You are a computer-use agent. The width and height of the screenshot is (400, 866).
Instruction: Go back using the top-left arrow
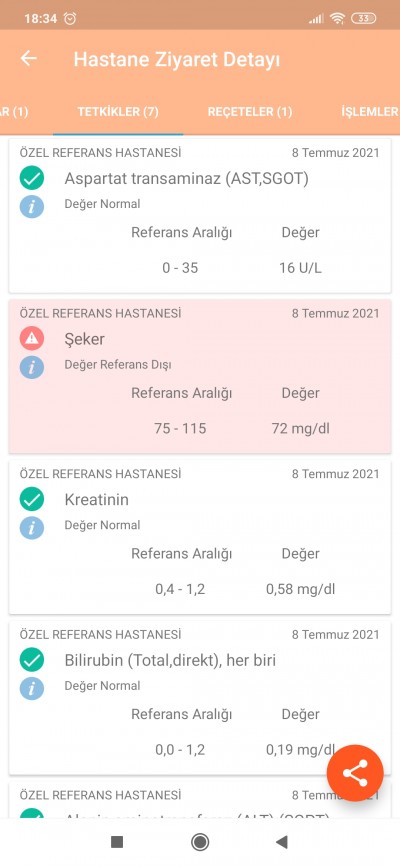pos(28,59)
